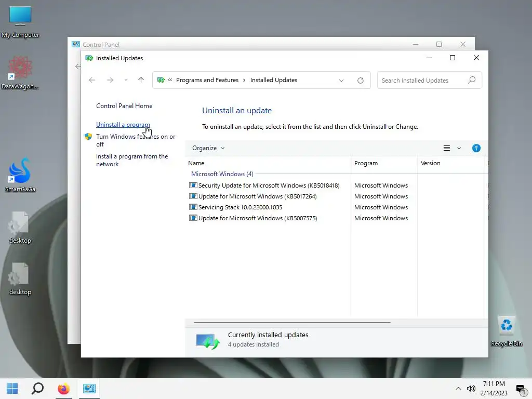The height and width of the screenshot is (399, 532).
Task: Refresh the Installed Updates list
Action: (361, 81)
